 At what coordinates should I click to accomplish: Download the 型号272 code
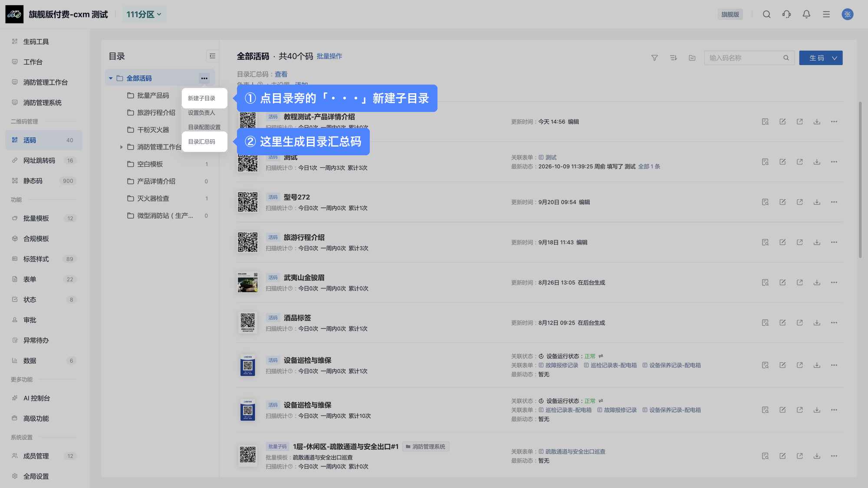pos(817,202)
